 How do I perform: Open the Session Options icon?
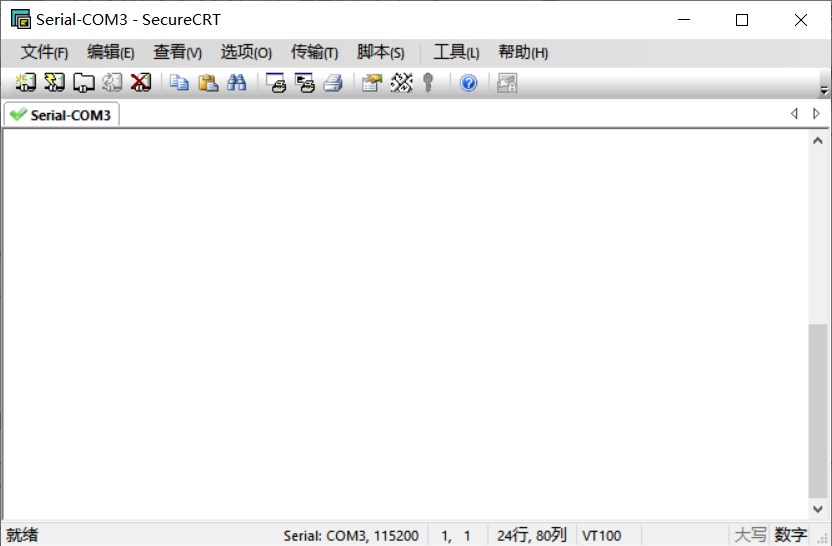pos(372,83)
